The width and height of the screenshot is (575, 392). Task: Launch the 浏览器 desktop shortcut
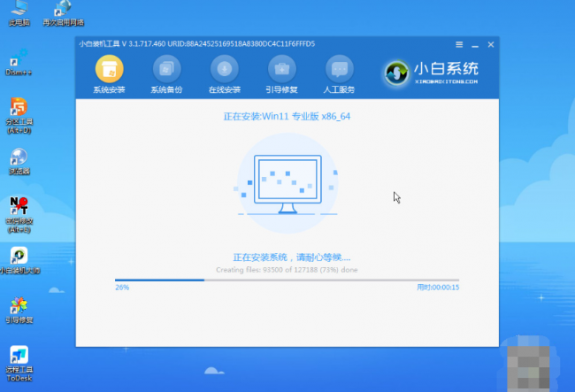coord(19,161)
